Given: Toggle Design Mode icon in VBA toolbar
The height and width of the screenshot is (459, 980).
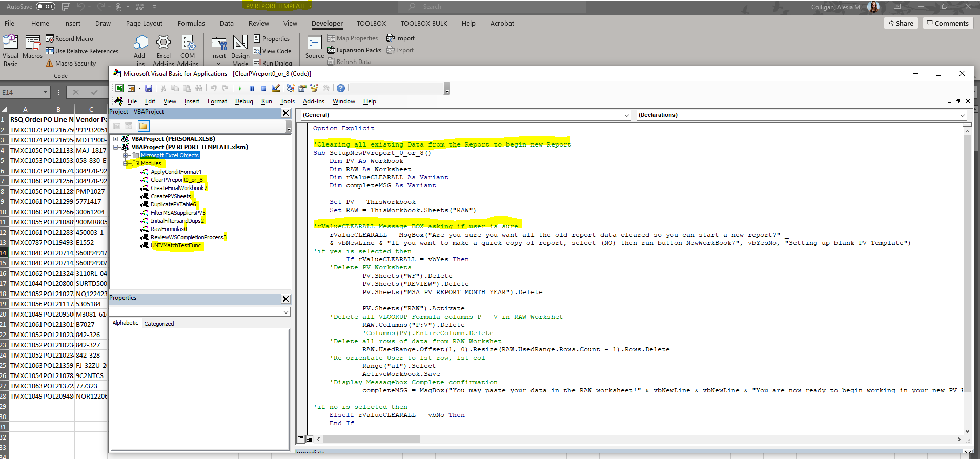Looking at the screenshot, I should (x=276, y=88).
